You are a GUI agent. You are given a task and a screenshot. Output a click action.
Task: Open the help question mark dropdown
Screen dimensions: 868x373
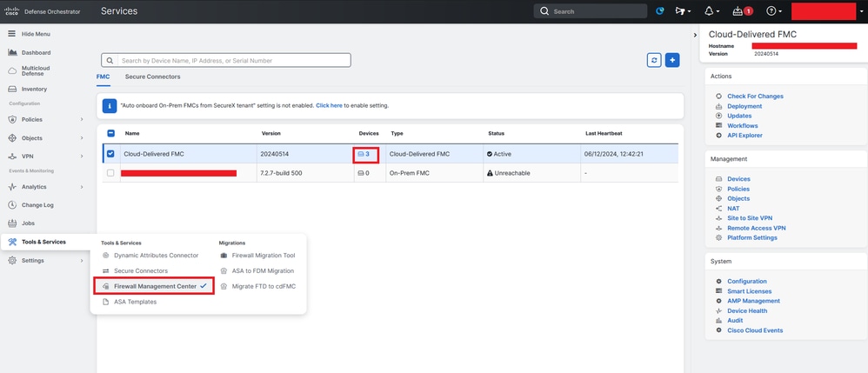pos(773,11)
